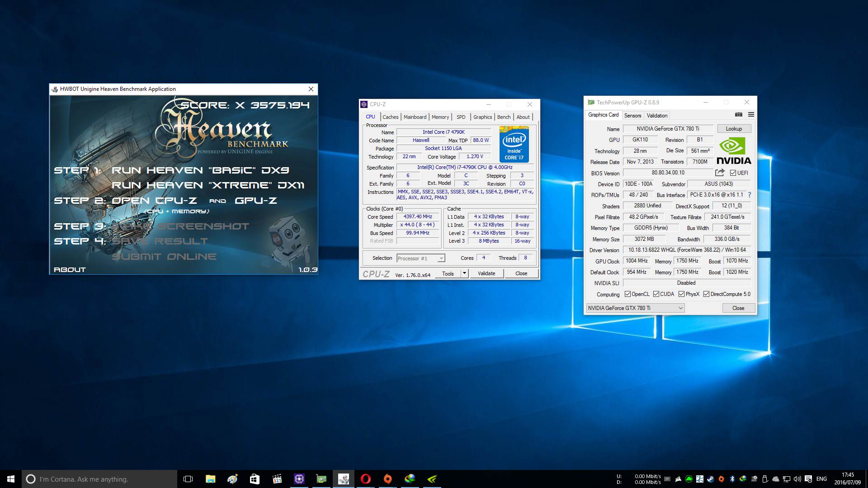Open the network icon in the system tray
This screenshot has height=488, width=868.
787,479
